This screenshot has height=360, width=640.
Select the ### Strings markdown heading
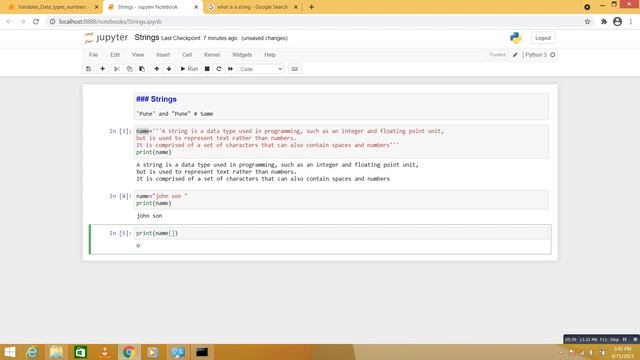(156, 99)
